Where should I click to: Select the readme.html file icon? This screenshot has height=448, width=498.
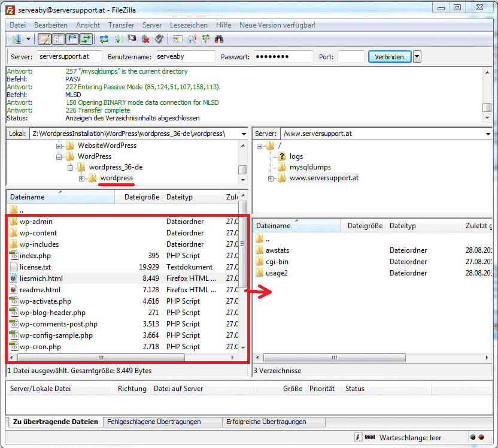[14, 290]
